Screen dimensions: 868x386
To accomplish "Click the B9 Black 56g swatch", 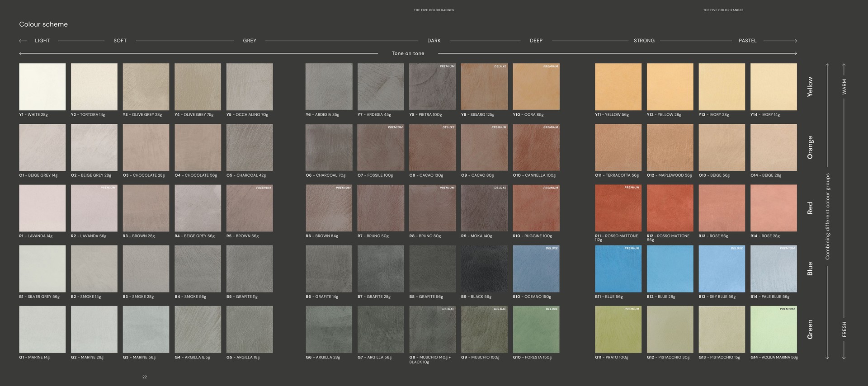I will [484, 269].
